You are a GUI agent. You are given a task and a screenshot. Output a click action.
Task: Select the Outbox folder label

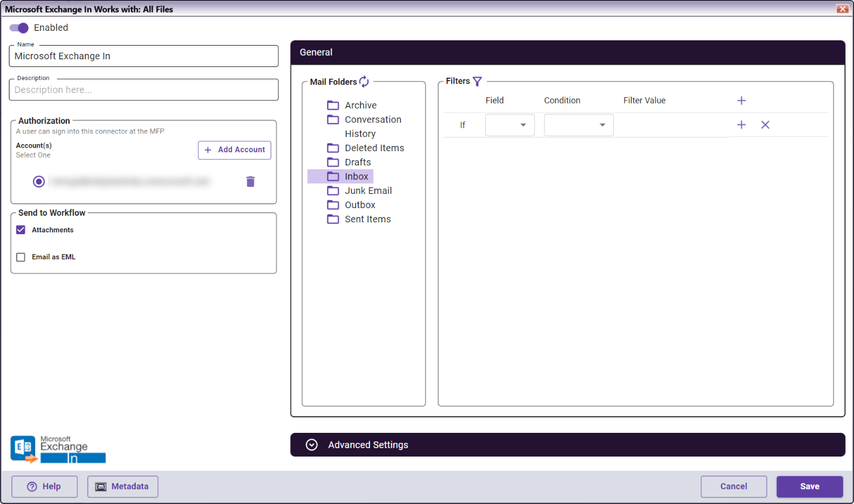click(x=360, y=205)
